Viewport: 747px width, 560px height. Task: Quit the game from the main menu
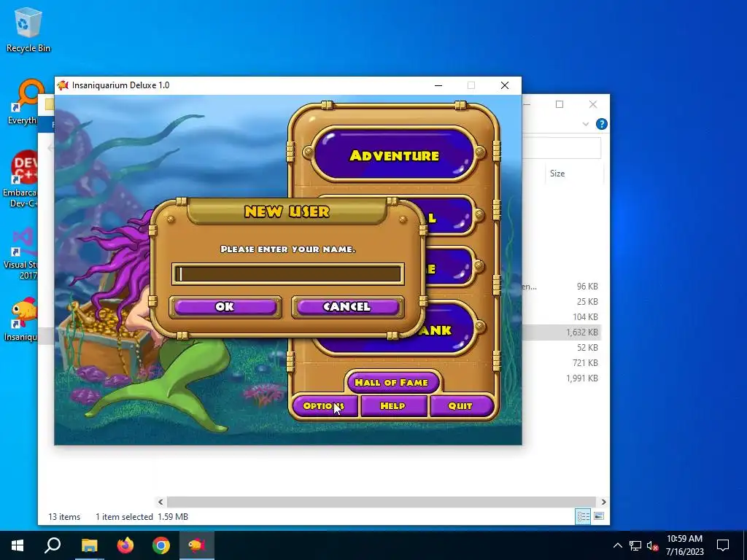pyautogui.click(x=461, y=405)
